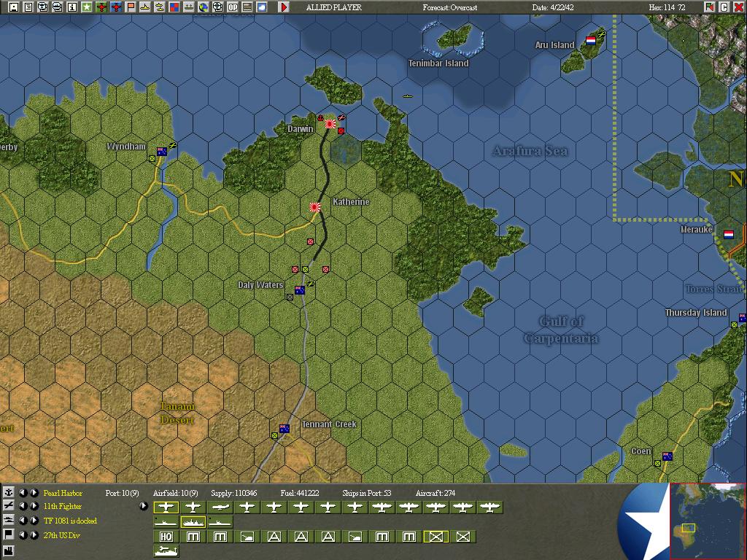Click the flag icon left of 27th US Div

tap(9, 534)
